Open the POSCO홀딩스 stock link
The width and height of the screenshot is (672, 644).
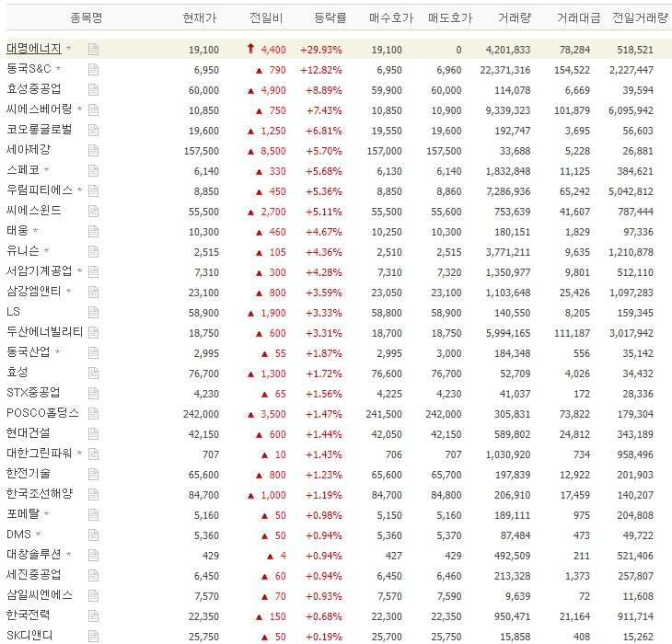[43, 413]
